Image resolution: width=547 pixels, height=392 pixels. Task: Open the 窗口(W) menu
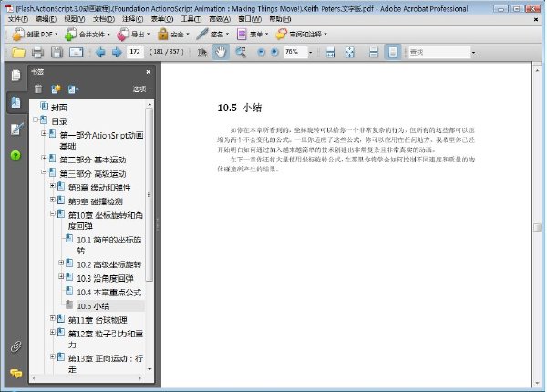250,19
